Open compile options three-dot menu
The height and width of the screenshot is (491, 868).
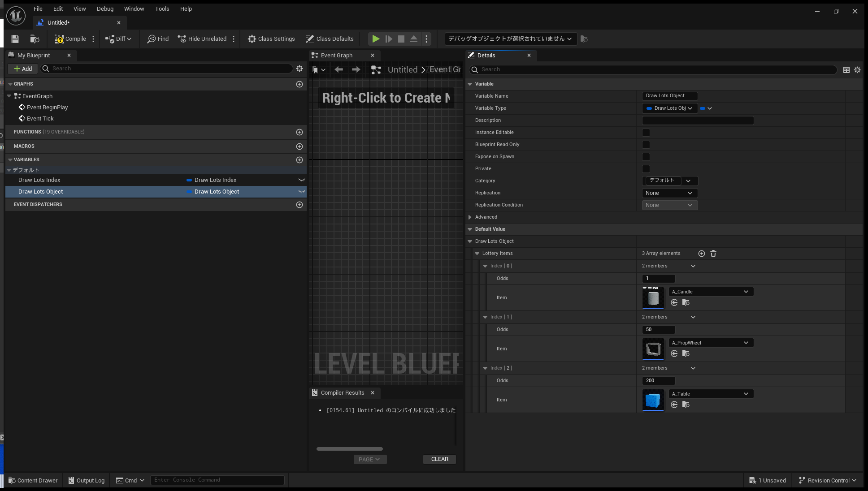(93, 39)
